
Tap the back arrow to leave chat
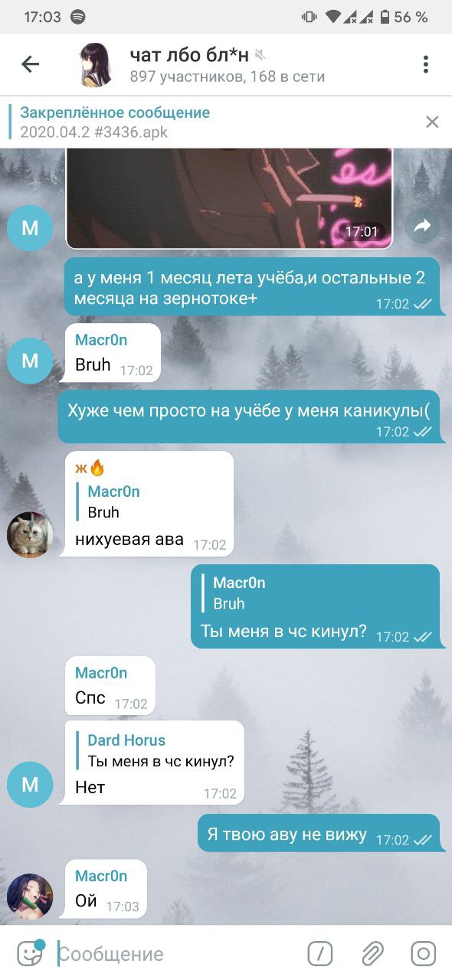pyautogui.click(x=30, y=64)
